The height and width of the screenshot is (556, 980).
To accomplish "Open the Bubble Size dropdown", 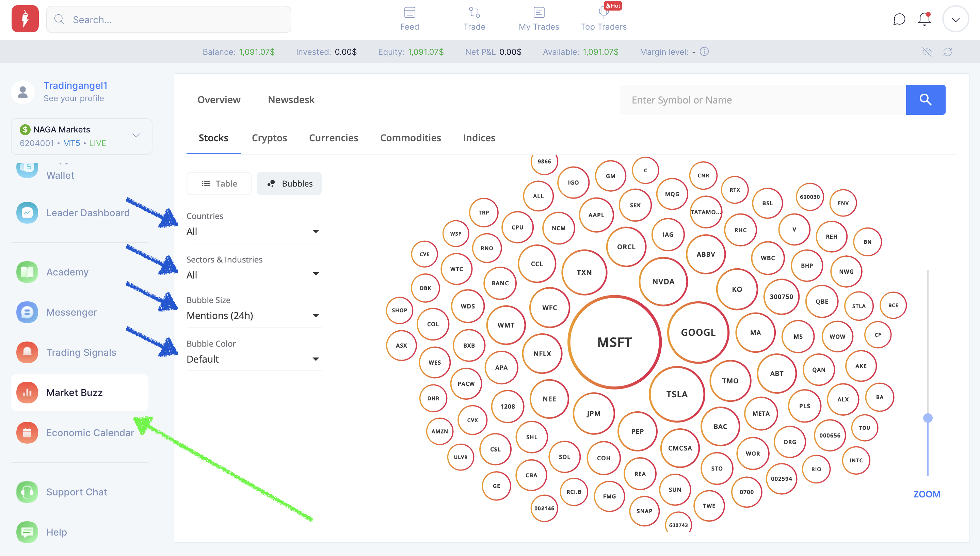I will tap(254, 315).
